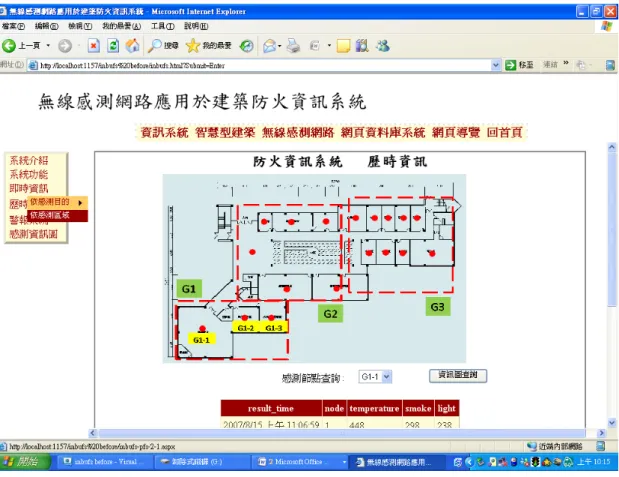The image size is (619, 477).
Task: Open the Media/History round icon
Action: pyautogui.click(x=247, y=46)
